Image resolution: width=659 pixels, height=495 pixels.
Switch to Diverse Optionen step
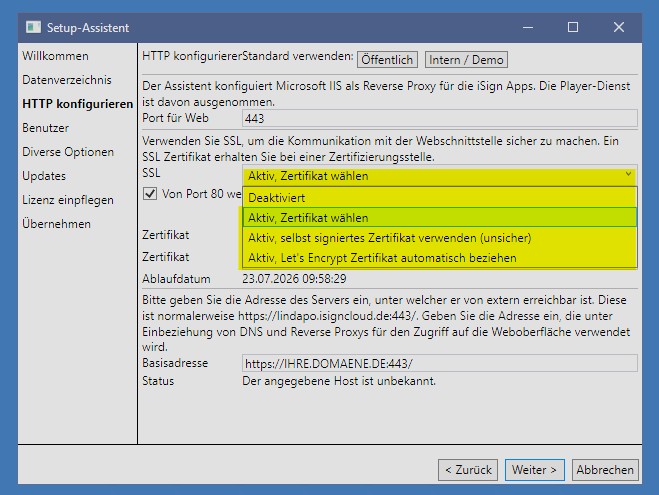(x=68, y=152)
